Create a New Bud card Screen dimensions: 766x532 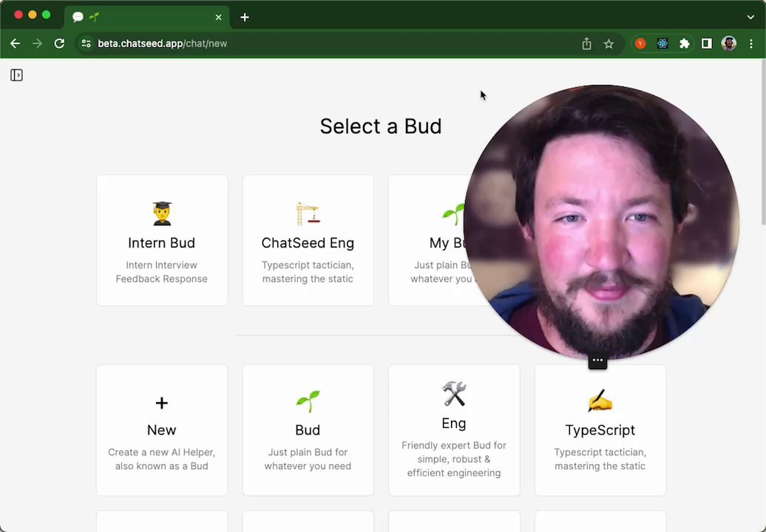click(x=162, y=429)
